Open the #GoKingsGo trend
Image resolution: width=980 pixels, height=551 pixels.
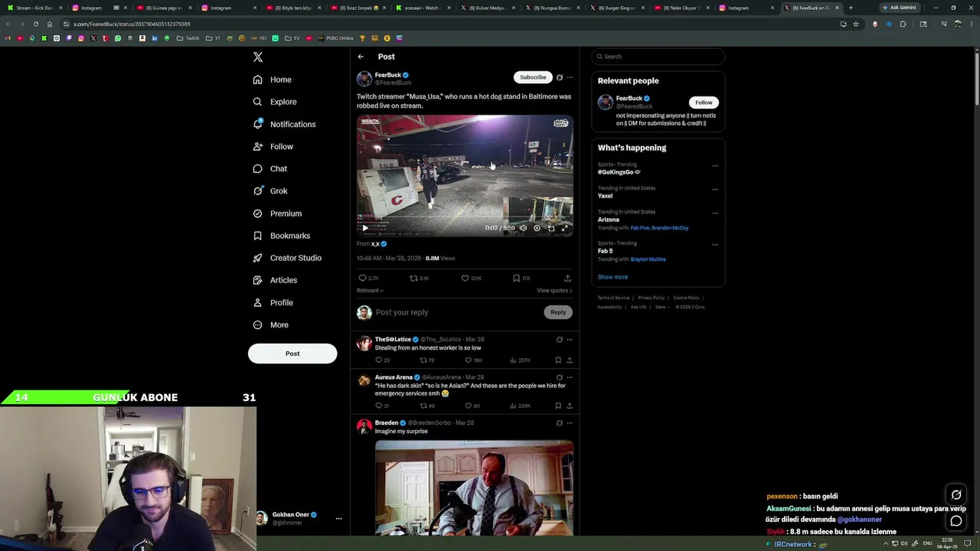point(619,172)
